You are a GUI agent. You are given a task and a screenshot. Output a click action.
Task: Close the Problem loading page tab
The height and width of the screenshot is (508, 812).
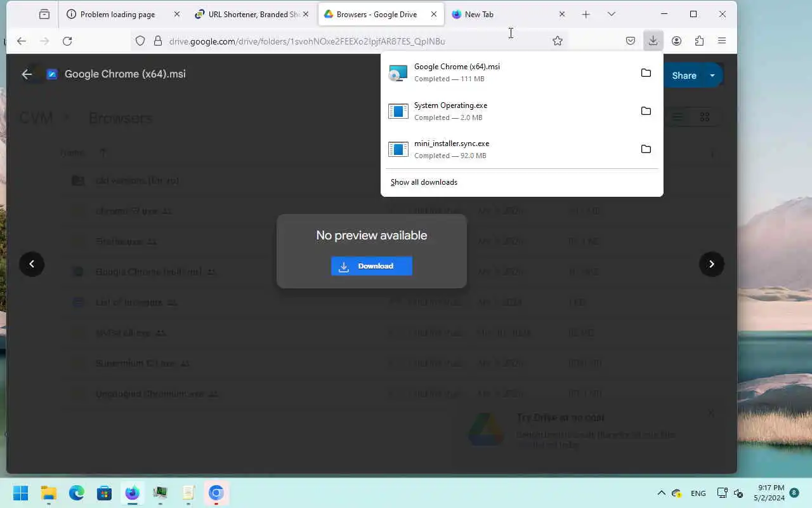coord(176,14)
